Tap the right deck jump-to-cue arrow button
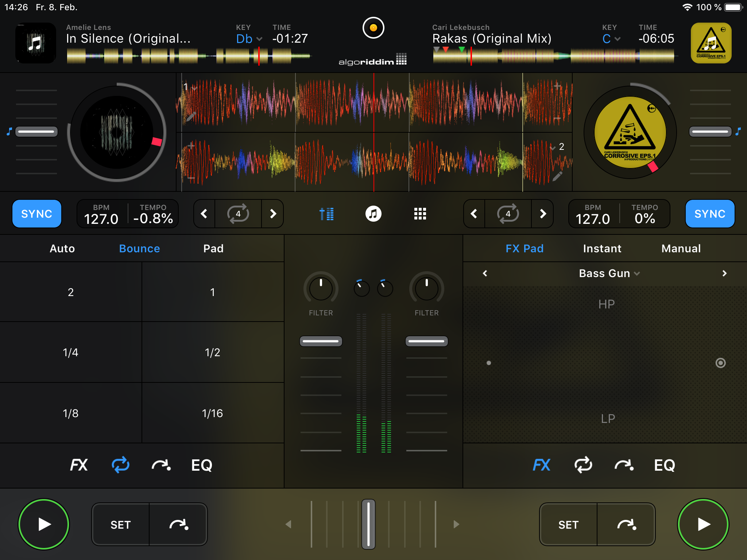 626,525
